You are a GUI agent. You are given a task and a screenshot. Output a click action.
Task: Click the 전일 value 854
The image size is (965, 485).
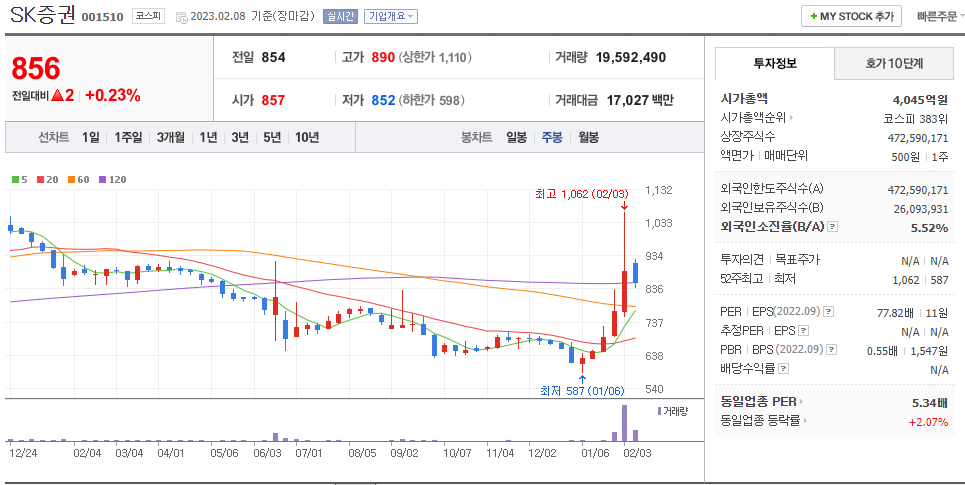(x=273, y=57)
